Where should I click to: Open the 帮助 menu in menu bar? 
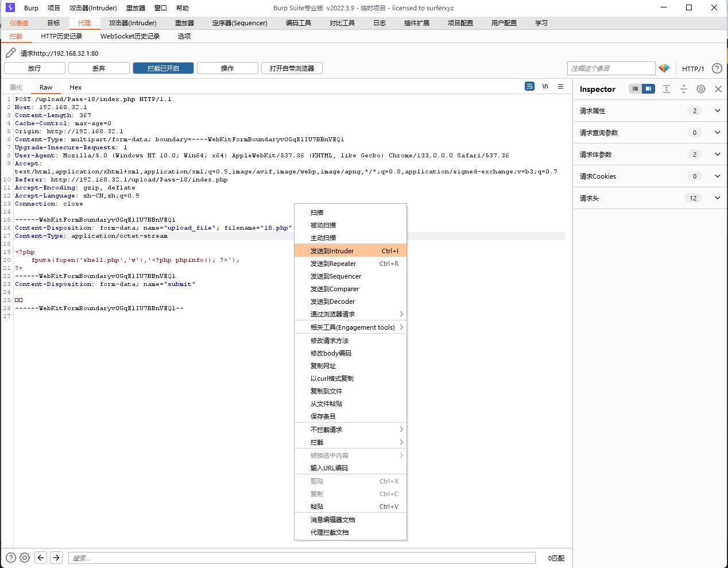click(183, 8)
